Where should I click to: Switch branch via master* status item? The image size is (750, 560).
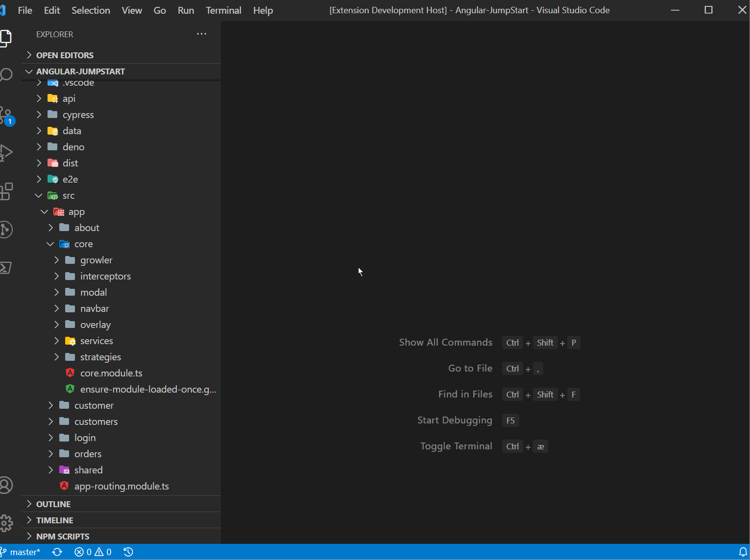pyautogui.click(x=21, y=552)
